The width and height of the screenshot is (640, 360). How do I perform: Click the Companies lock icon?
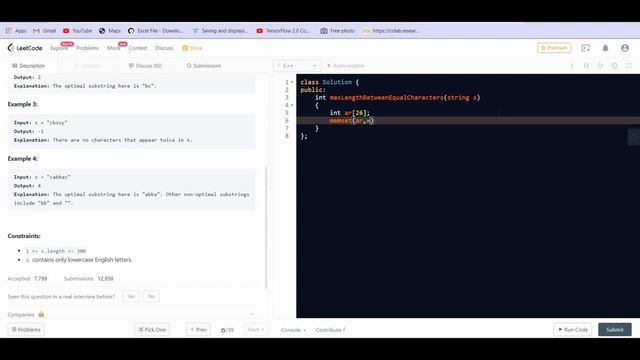41,314
